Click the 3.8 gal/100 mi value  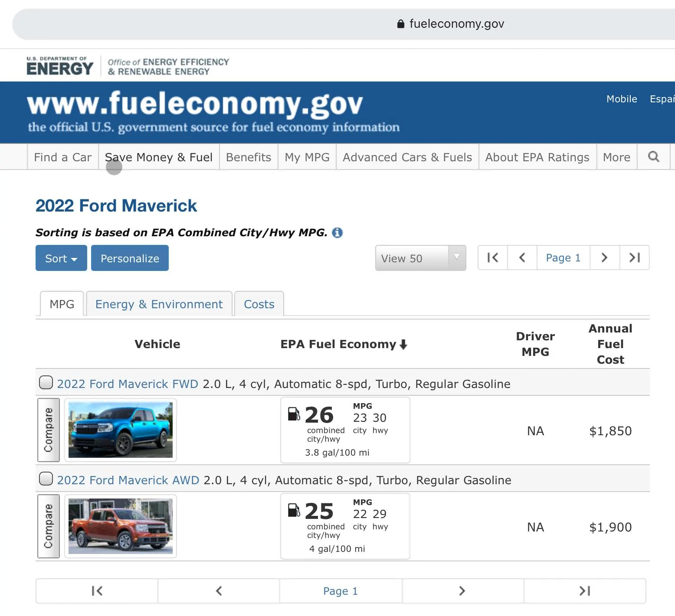(x=337, y=453)
